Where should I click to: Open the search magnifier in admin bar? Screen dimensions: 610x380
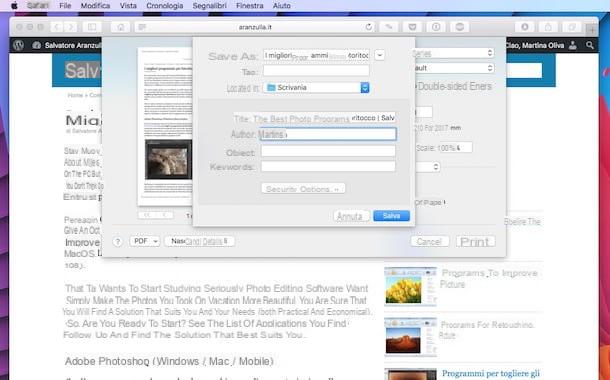(590, 45)
